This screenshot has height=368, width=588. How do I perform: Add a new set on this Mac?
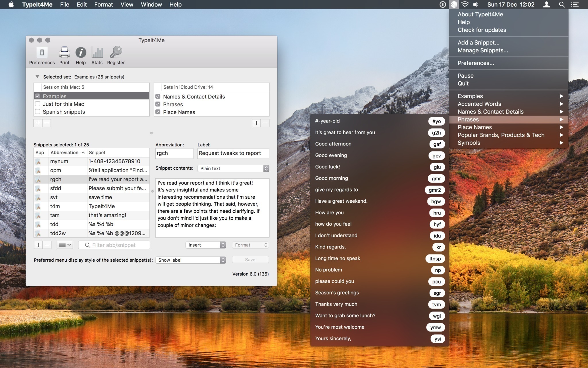point(38,123)
